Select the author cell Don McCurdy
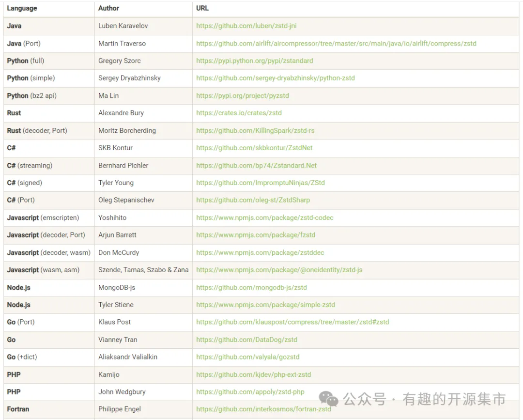This screenshot has height=420, width=523. [x=143, y=252]
